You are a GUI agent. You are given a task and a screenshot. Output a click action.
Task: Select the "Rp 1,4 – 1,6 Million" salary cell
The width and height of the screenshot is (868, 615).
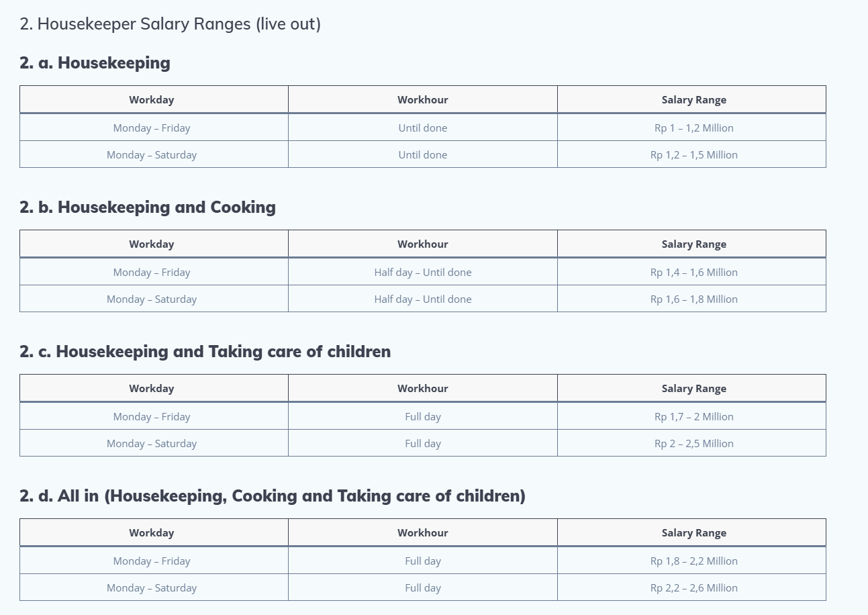click(693, 273)
